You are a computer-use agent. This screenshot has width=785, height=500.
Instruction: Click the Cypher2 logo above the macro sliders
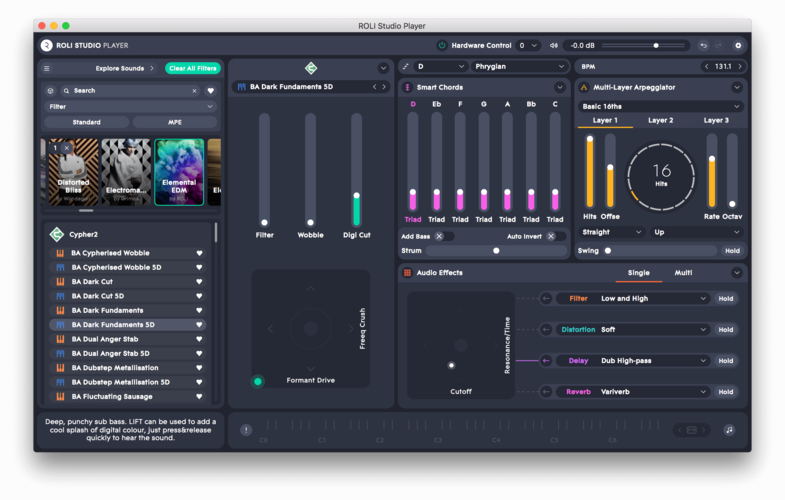pos(311,68)
